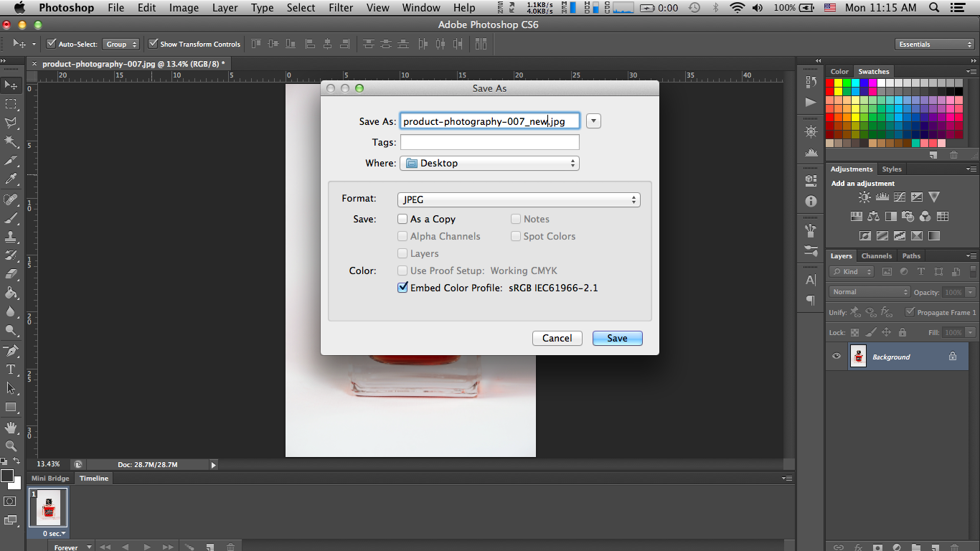Open the layer filter Kind dropdown
The width and height of the screenshot is (980, 551).
(852, 272)
